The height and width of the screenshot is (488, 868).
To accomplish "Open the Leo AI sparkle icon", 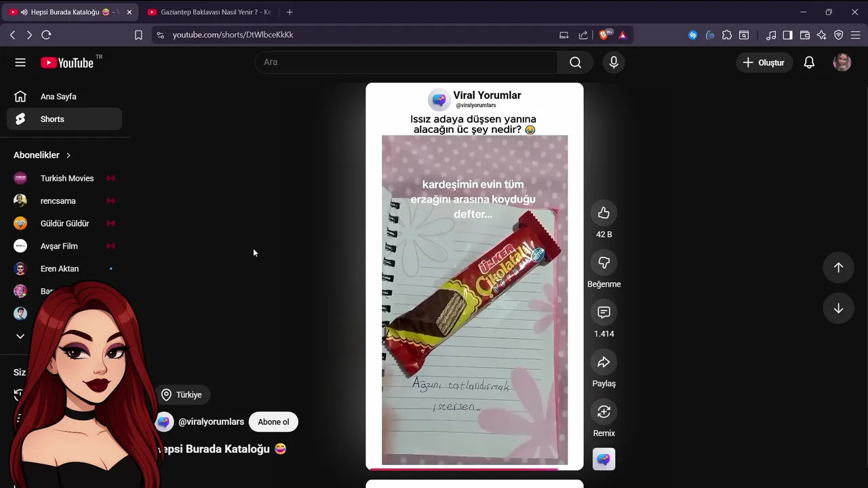I will [822, 35].
